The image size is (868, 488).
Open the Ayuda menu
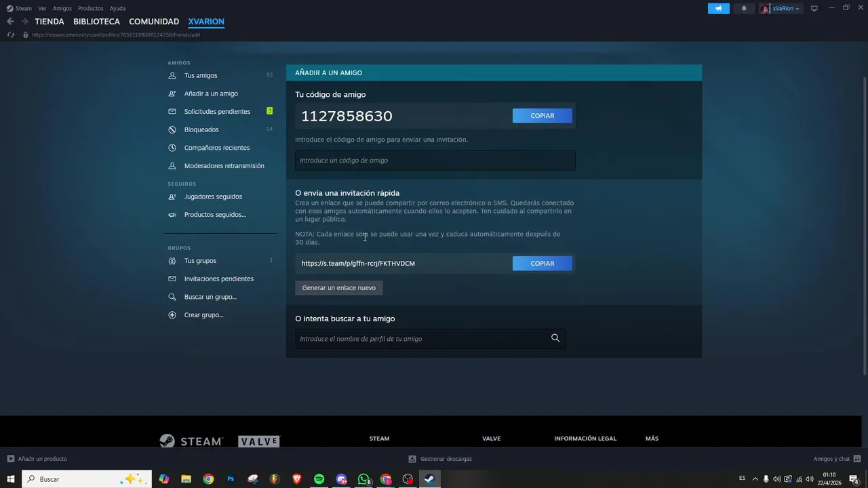(117, 8)
